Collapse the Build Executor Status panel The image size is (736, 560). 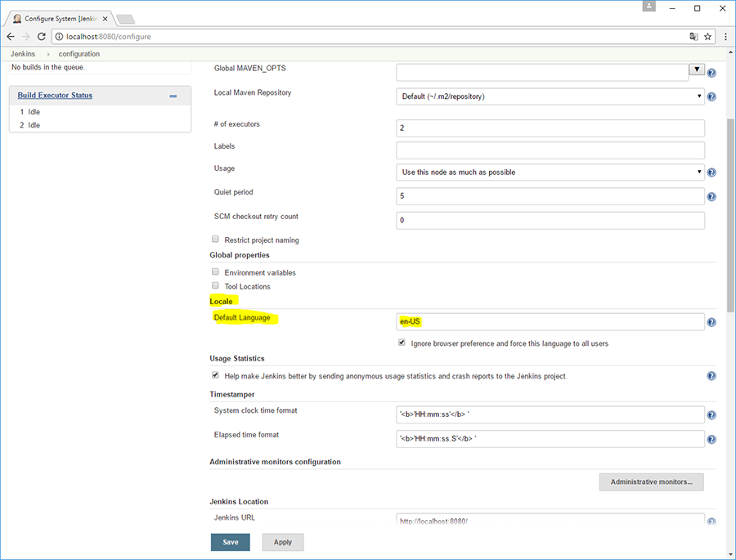[173, 96]
